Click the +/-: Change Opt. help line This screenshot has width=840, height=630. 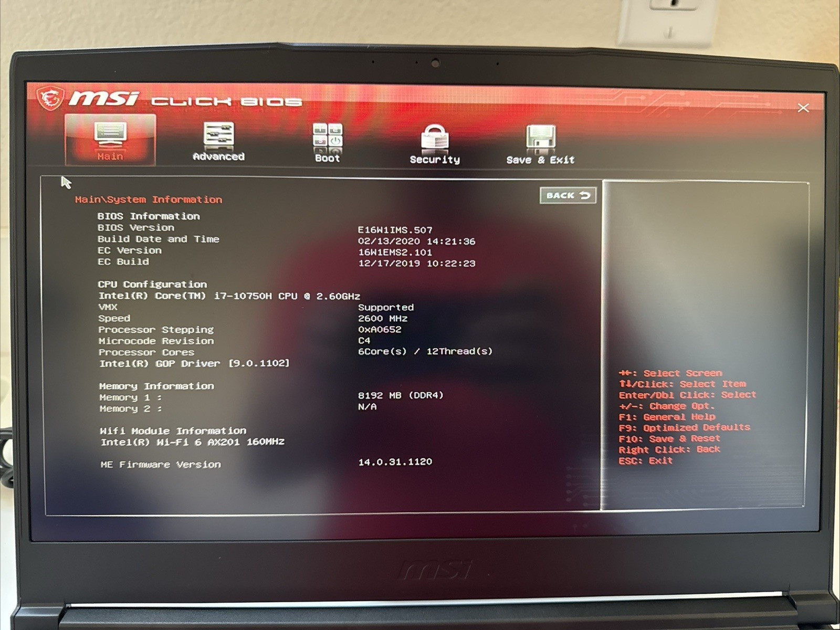pos(667,406)
